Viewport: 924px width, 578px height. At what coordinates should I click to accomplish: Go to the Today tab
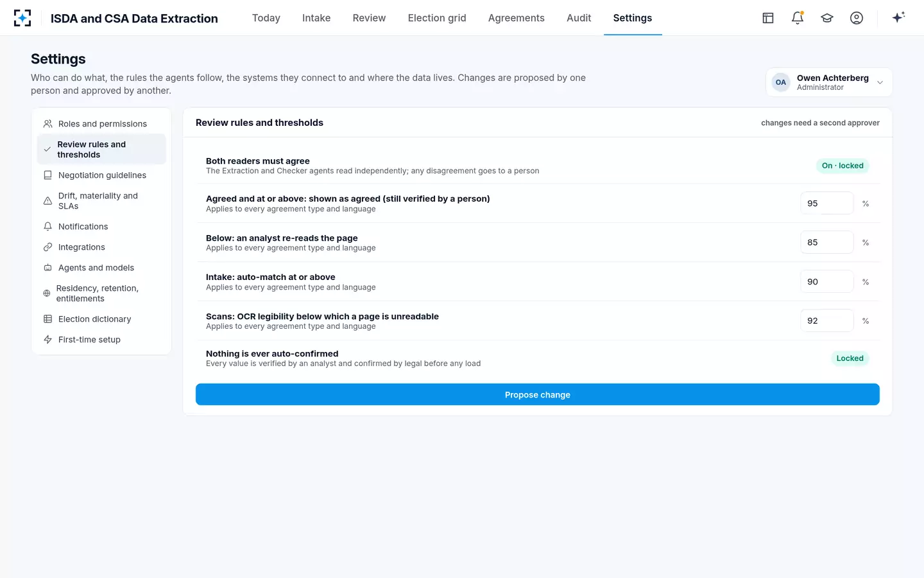point(266,18)
